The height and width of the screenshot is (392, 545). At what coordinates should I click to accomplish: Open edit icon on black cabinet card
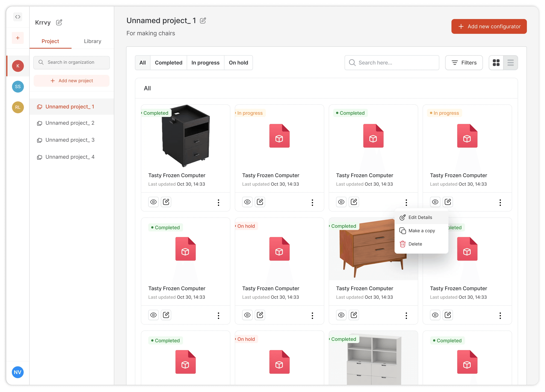pos(166,202)
